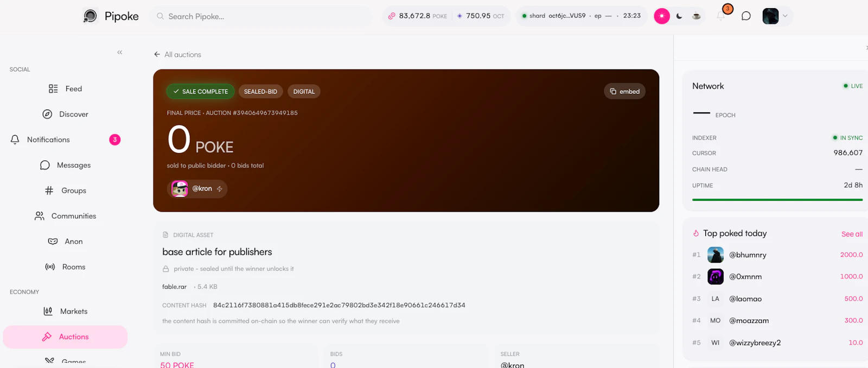868x368 pixels.
Task: Open the notifications bell in header
Action: [x=721, y=16]
